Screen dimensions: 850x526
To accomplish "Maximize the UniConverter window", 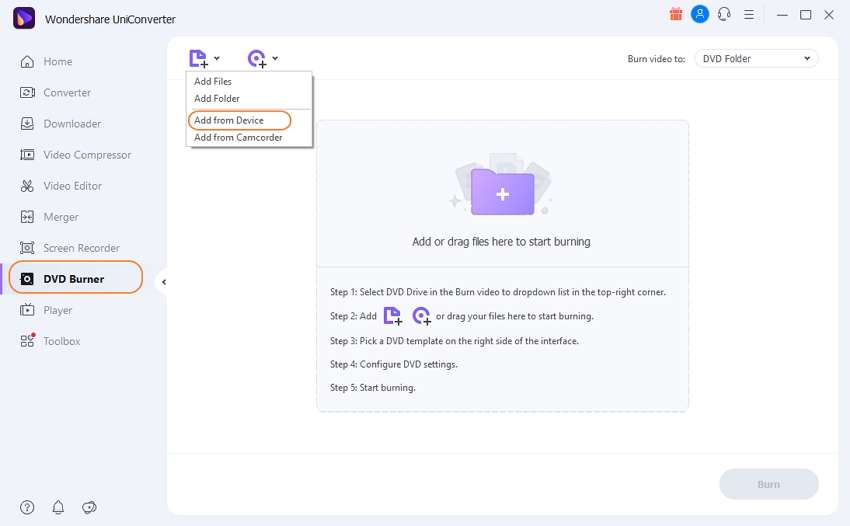I will coord(806,15).
